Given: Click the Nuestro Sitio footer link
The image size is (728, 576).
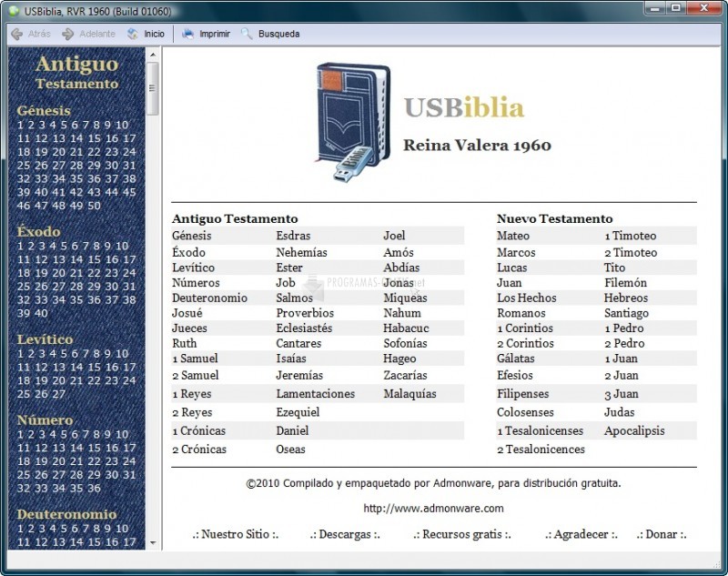Looking at the screenshot, I should tap(236, 534).
